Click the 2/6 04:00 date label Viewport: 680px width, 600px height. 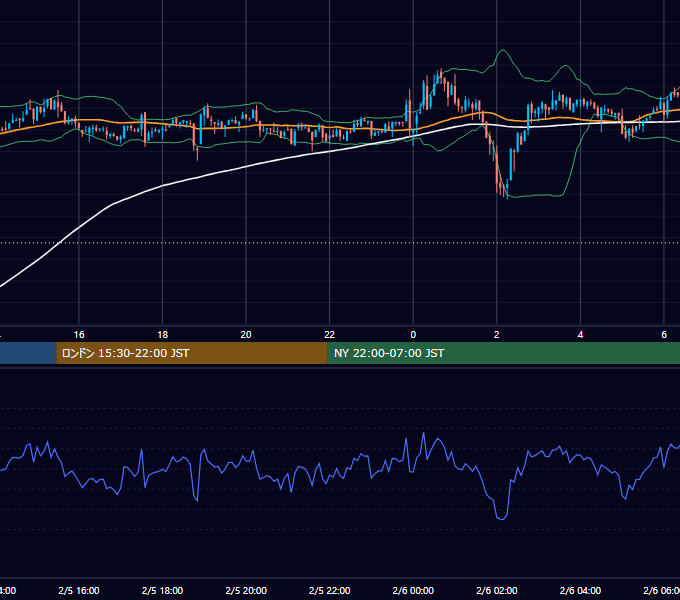580,590
